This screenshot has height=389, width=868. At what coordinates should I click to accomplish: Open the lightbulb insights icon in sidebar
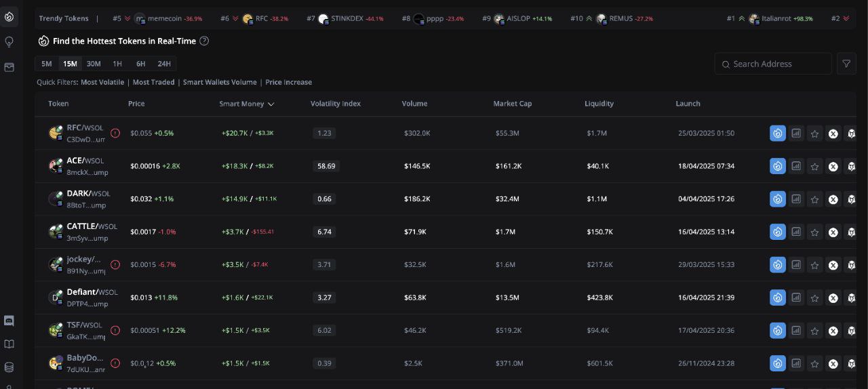pos(9,42)
